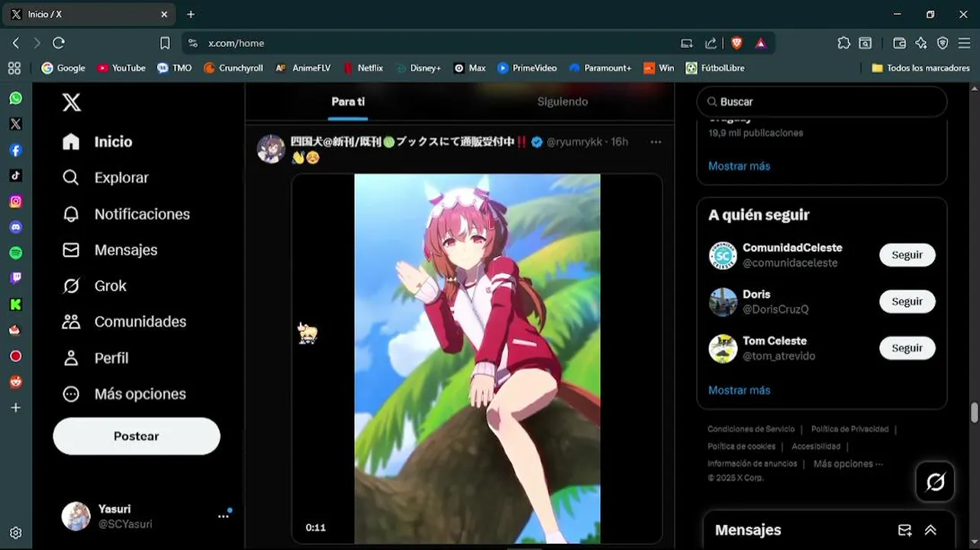Open Twitch sidebar shortcut

click(x=15, y=279)
